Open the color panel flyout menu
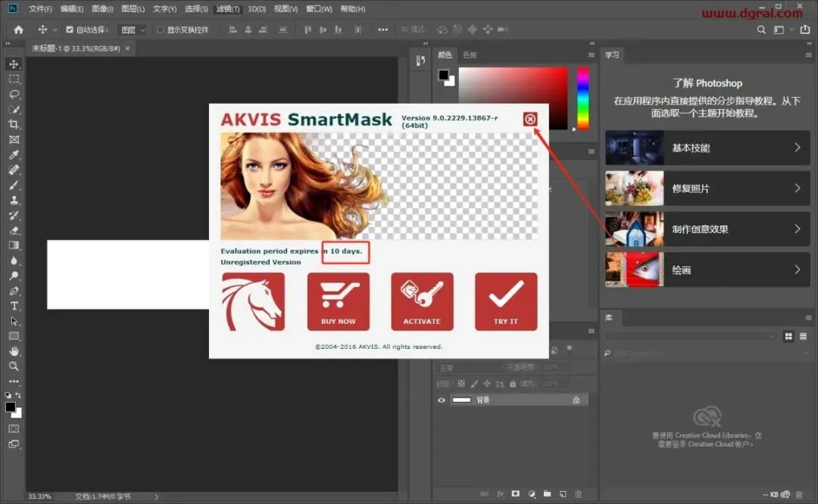 pos(591,54)
